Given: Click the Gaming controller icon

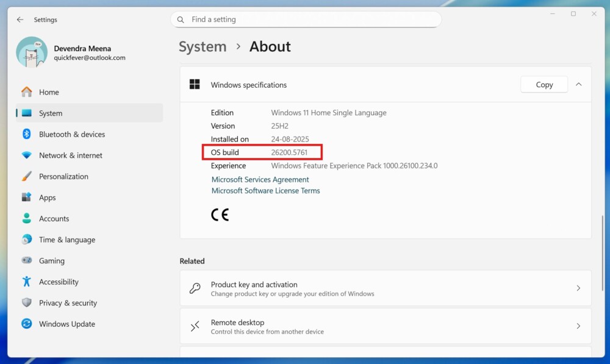Looking at the screenshot, I should pos(26,260).
